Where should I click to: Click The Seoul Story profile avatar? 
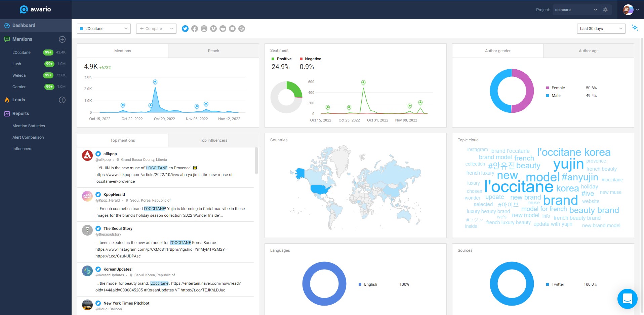coord(87,230)
